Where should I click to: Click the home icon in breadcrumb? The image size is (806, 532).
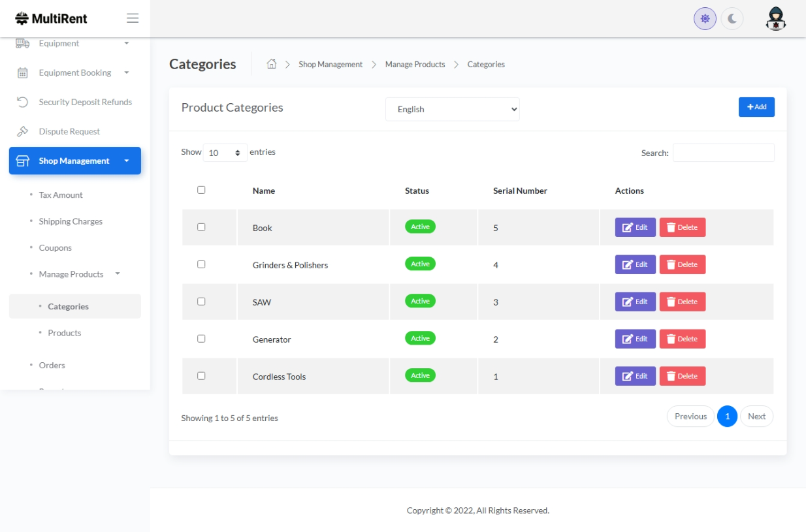pyautogui.click(x=272, y=64)
